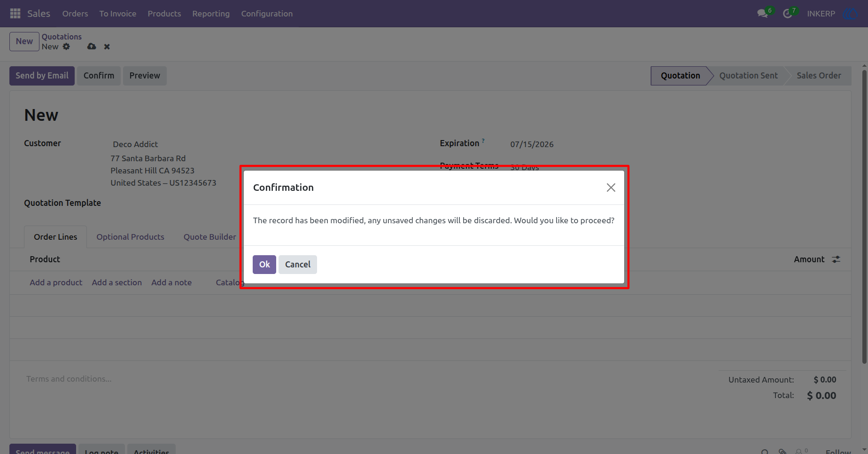Switch to the Quote Builder tab

(209, 237)
